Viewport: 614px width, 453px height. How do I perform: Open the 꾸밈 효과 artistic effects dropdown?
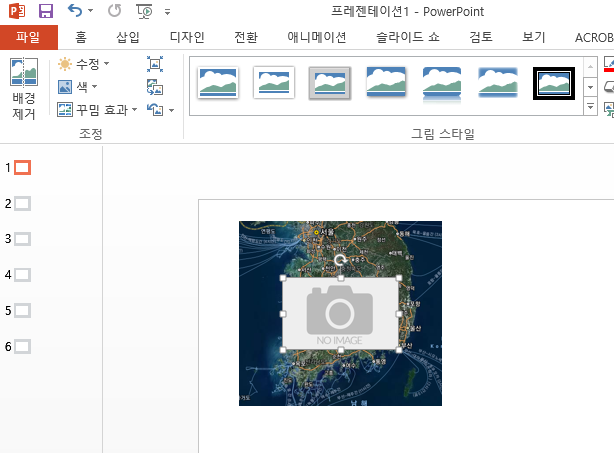point(97,110)
